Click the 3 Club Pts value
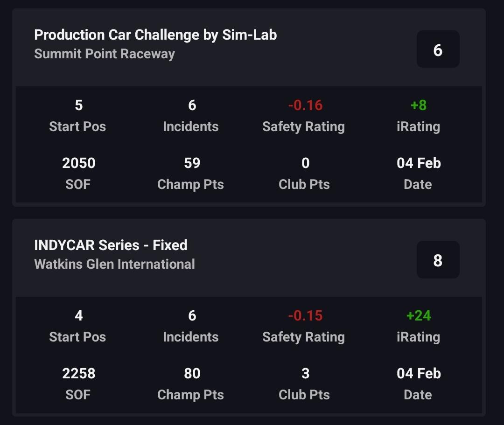Image resolution: width=504 pixels, height=425 pixels. tap(305, 374)
